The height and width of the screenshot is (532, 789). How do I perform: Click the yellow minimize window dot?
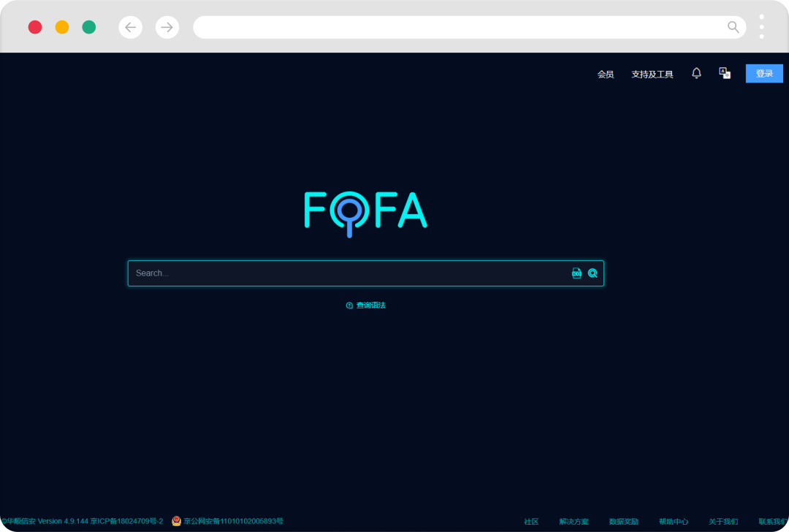click(62, 27)
